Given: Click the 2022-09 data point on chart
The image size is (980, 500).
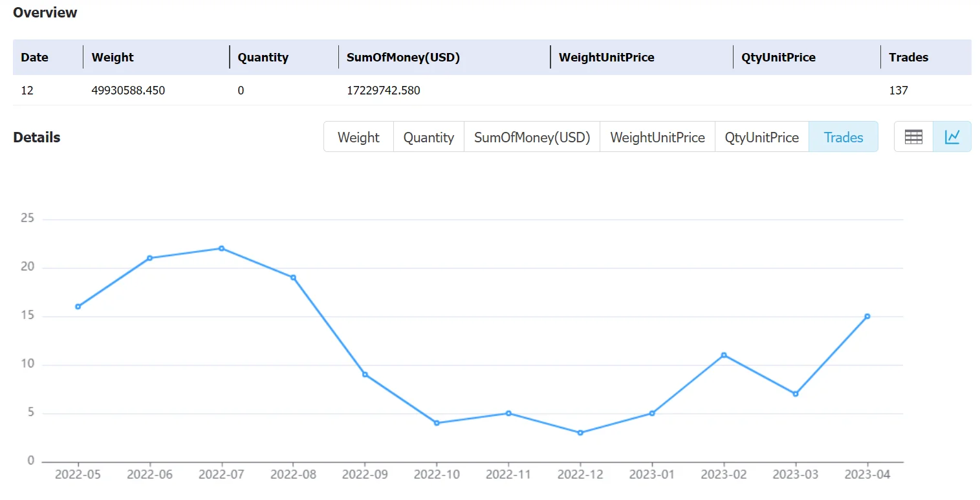Looking at the screenshot, I should (x=365, y=375).
